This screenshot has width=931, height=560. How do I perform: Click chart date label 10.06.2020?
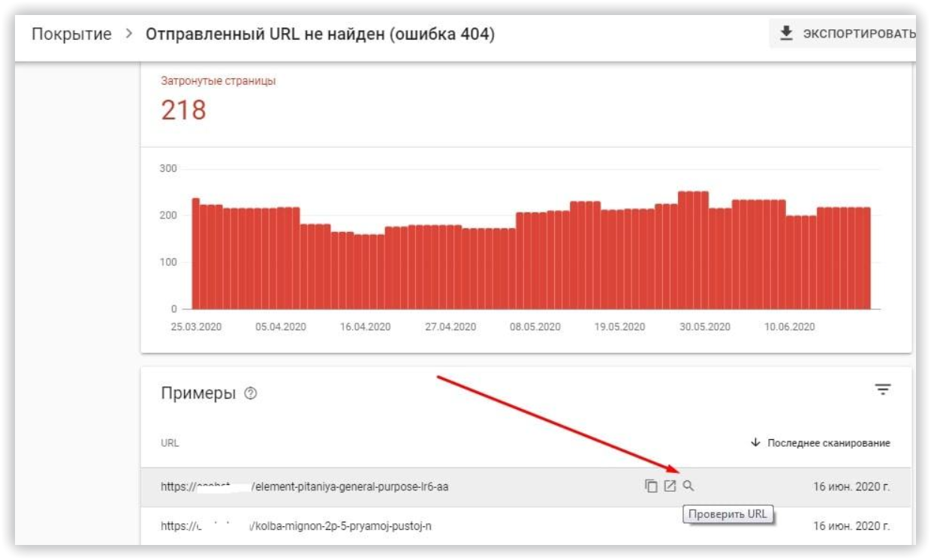point(789,327)
